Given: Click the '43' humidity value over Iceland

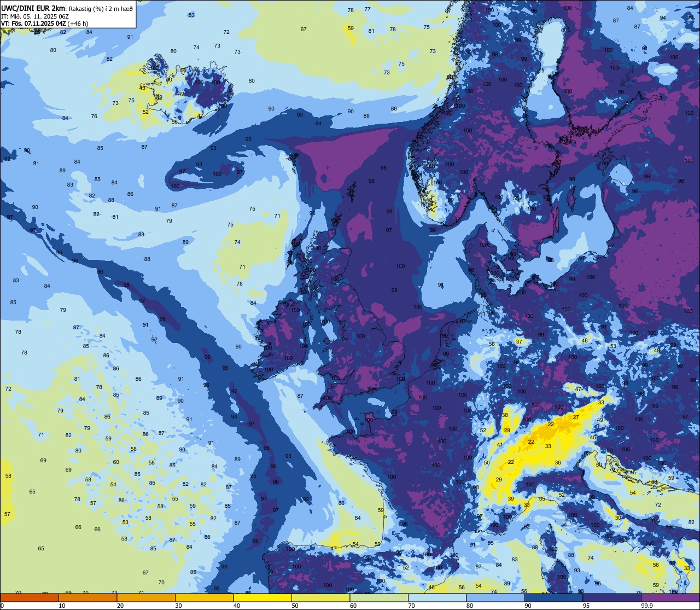Looking at the screenshot, I should [142, 88].
